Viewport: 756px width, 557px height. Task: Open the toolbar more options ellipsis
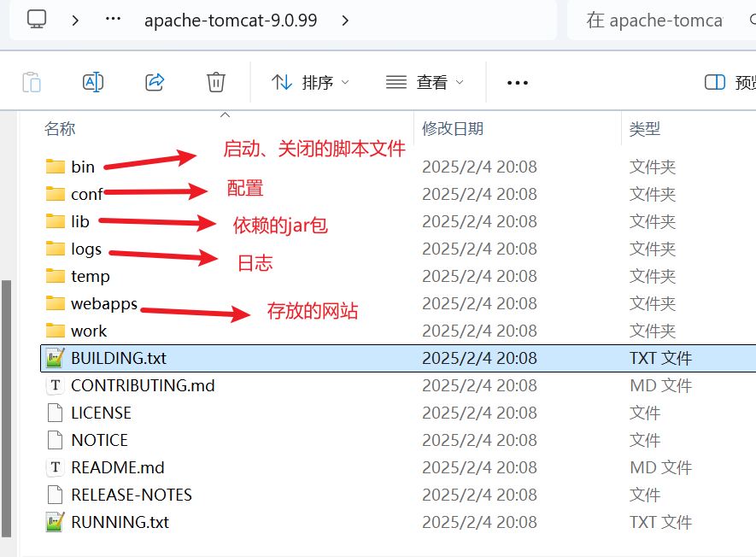(x=518, y=83)
